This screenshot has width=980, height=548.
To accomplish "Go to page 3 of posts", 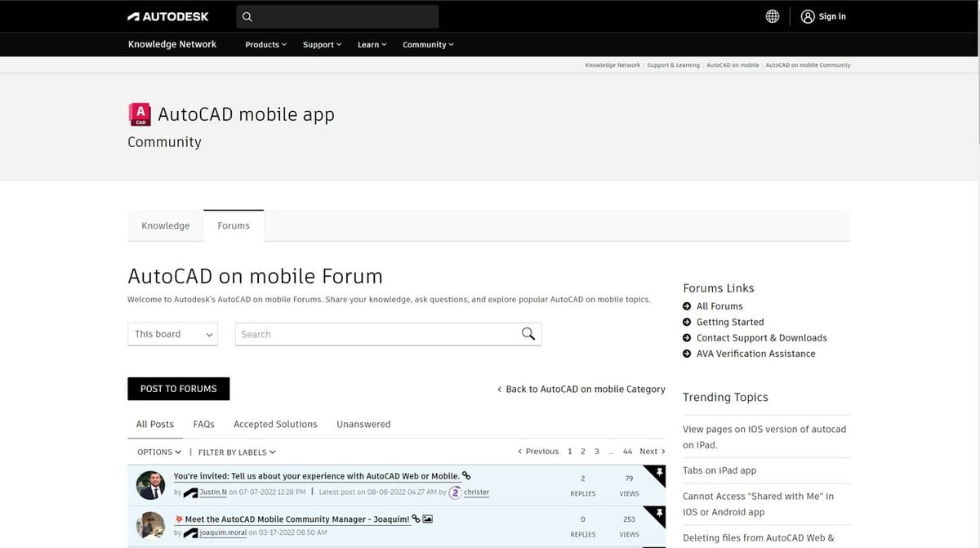I will pos(597,451).
